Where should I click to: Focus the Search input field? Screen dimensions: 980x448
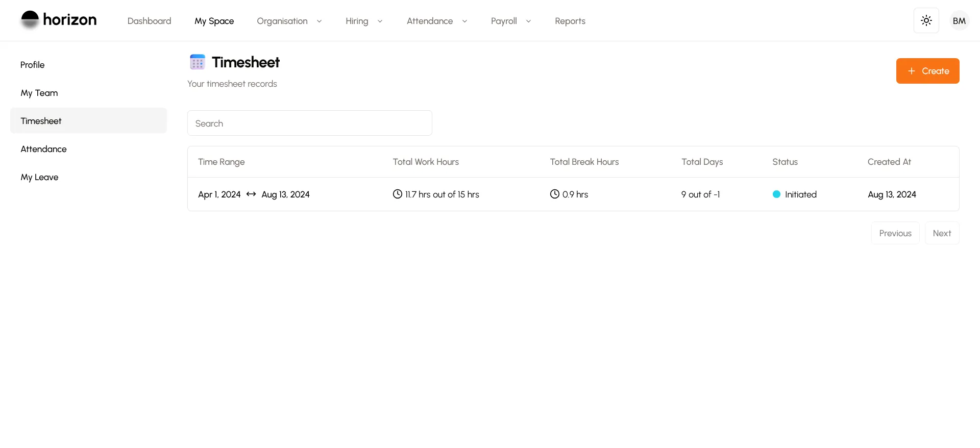309,123
